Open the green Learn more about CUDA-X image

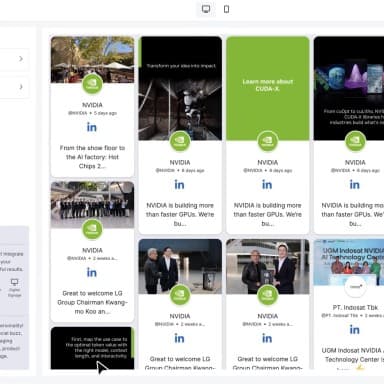(x=268, y=88)
